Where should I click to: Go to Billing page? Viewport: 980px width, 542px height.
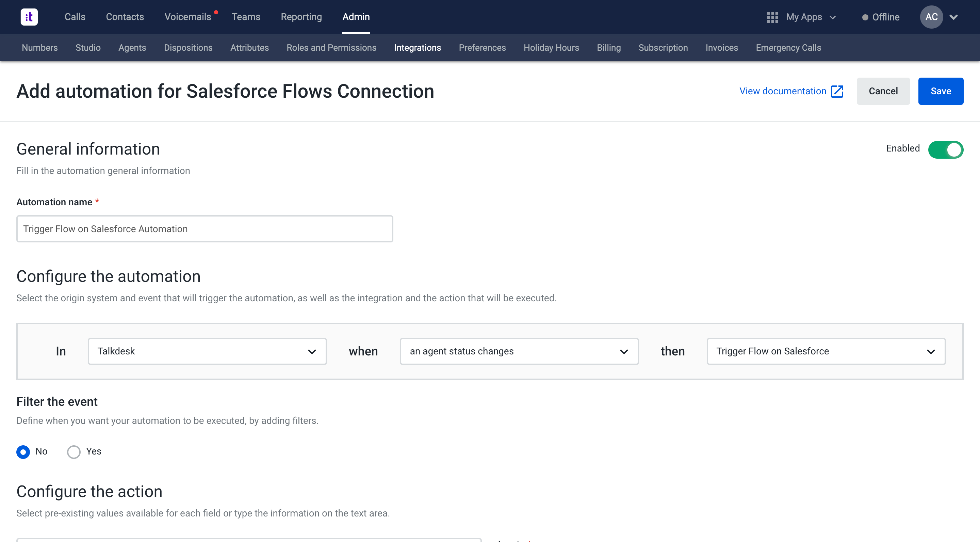pyautogui.click(x=608, y=48)
